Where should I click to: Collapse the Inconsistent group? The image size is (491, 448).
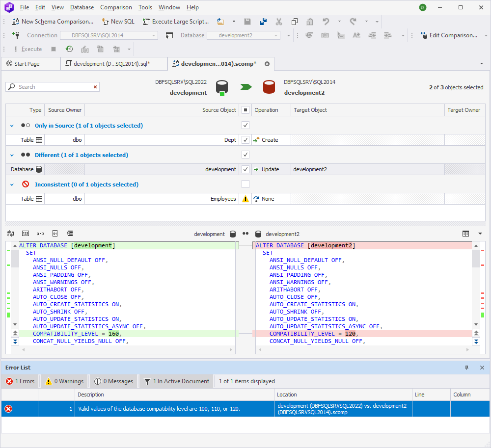click(x=12, y=184)
